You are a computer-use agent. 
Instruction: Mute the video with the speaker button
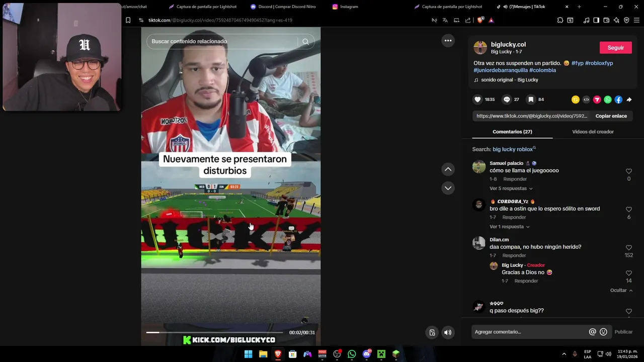click(447, 332)
